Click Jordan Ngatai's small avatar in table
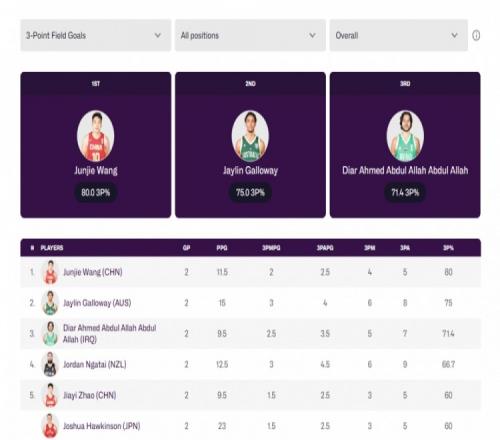 (50, 364)
